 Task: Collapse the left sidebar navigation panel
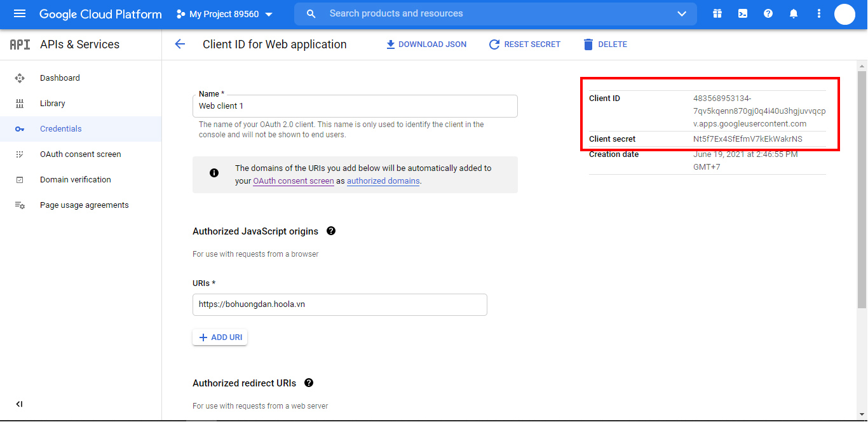pyautogui.click(x=20, y=404)
